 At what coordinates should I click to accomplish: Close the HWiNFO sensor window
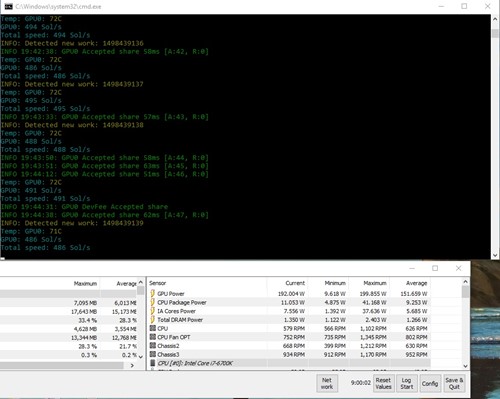pyautogui.click(x=458, y=268)
